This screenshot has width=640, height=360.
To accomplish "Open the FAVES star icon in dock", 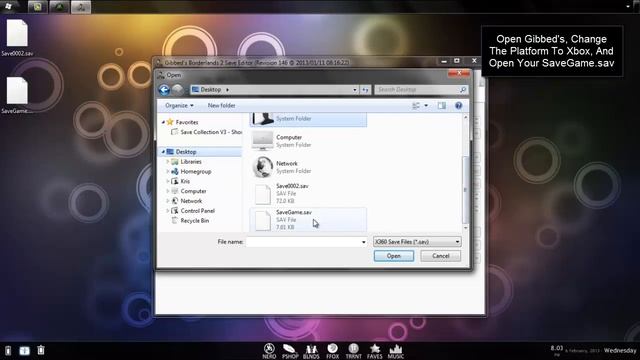I will (x=375, y=351).
